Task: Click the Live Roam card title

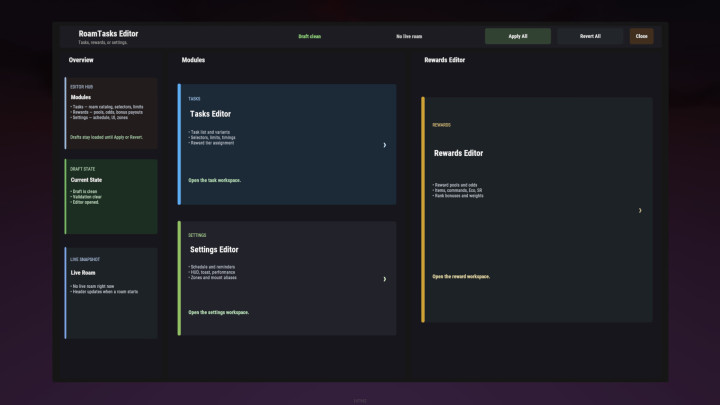Action: pos(83,273)
